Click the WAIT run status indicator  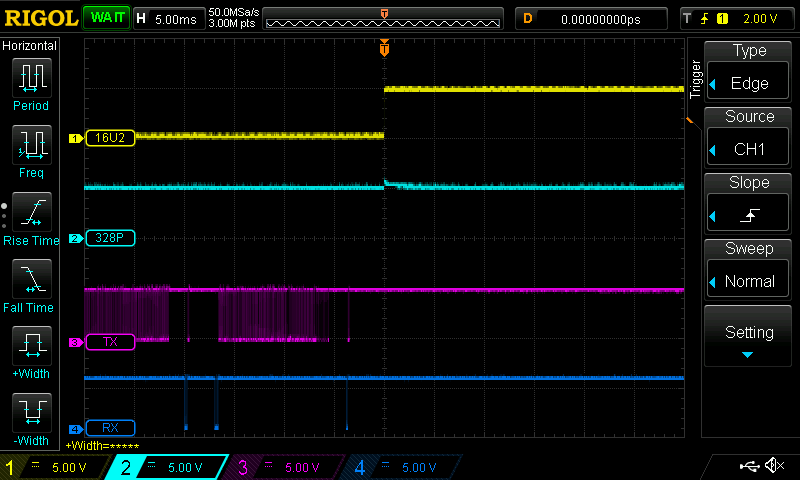[107, 18]
